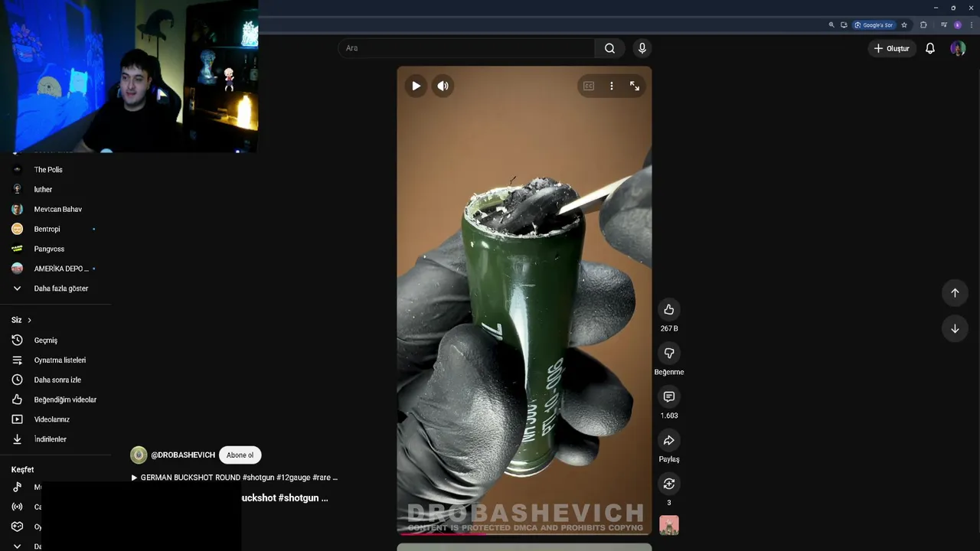The width and height of the screenshot is (980, 551).
Task: Click the 1.603 comment count
Action: point(669,416)
